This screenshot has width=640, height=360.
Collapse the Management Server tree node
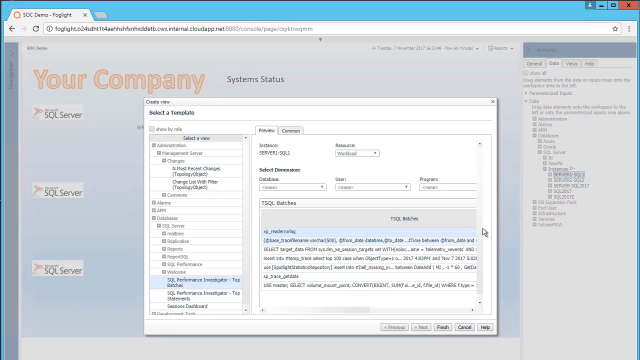coord(159,153)
